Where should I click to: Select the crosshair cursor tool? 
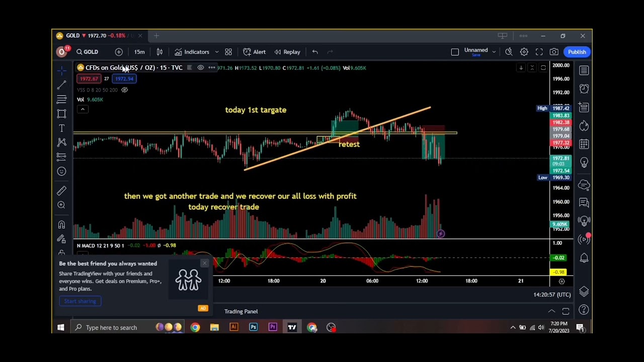[61, 71]
